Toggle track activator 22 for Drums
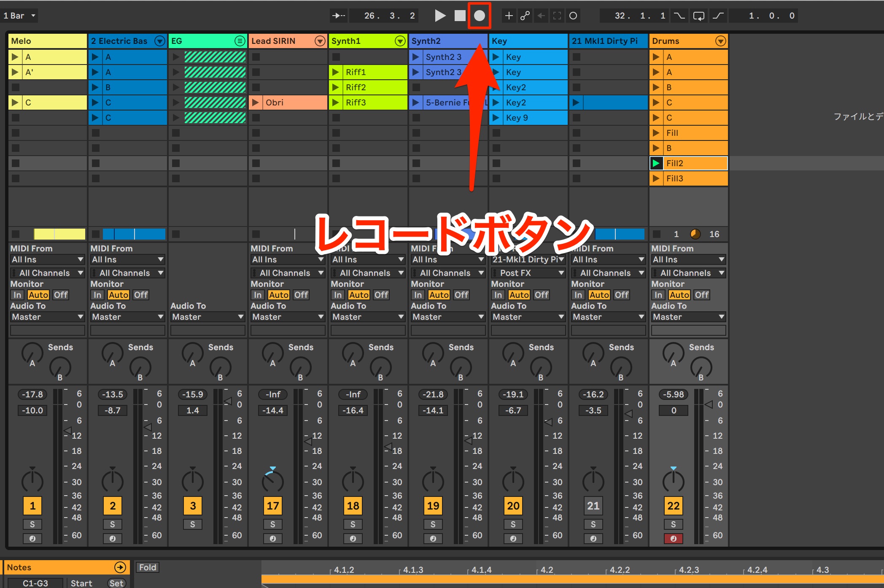The width and height of the screenshot is (884, 588). pyautogui.click(x=674, y=506)
